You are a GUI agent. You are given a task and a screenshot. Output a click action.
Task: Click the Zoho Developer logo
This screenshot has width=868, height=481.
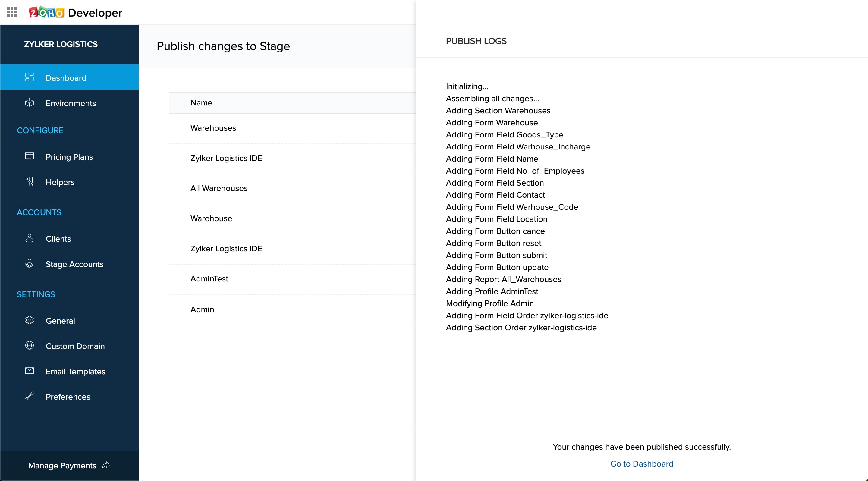click(x=75, y=12)
